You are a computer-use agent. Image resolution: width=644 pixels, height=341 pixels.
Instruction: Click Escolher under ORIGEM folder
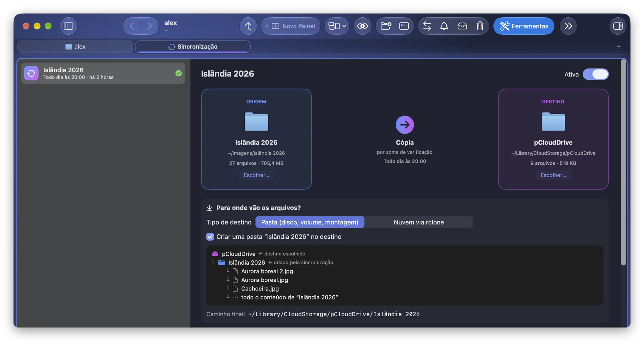256,175
